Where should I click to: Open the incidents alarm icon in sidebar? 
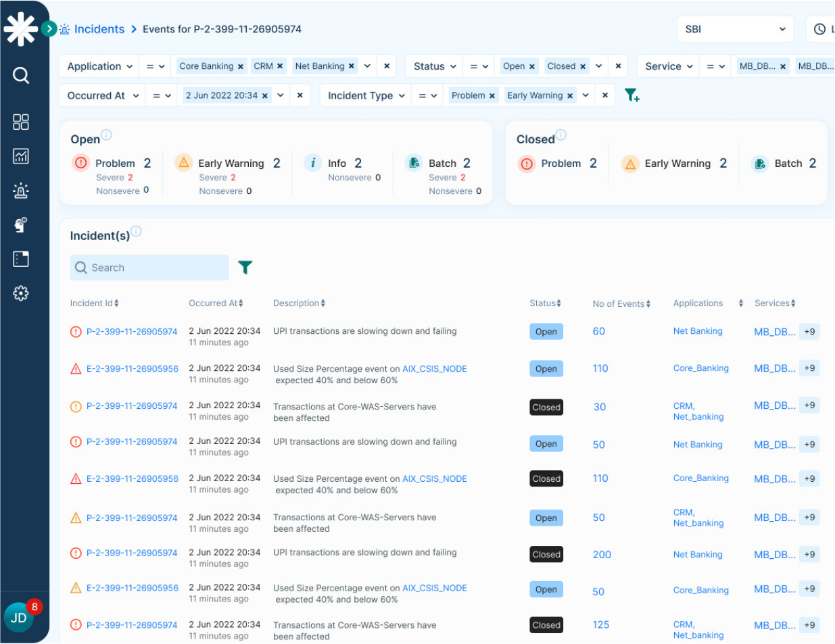21,191
